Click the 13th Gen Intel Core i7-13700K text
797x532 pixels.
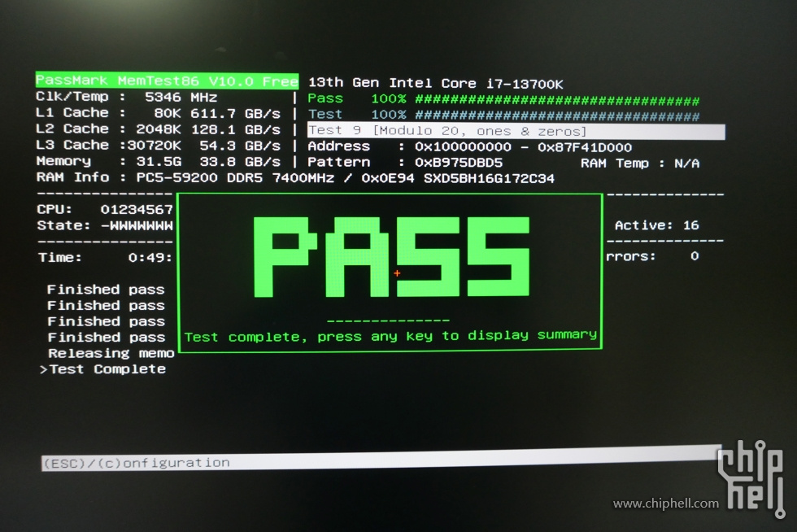(x=436, y=83)
